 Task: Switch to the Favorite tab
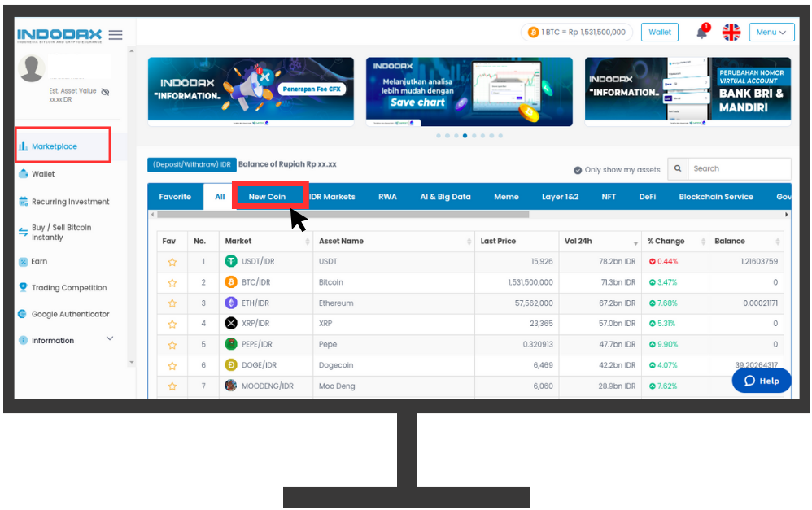pos(175,197)
